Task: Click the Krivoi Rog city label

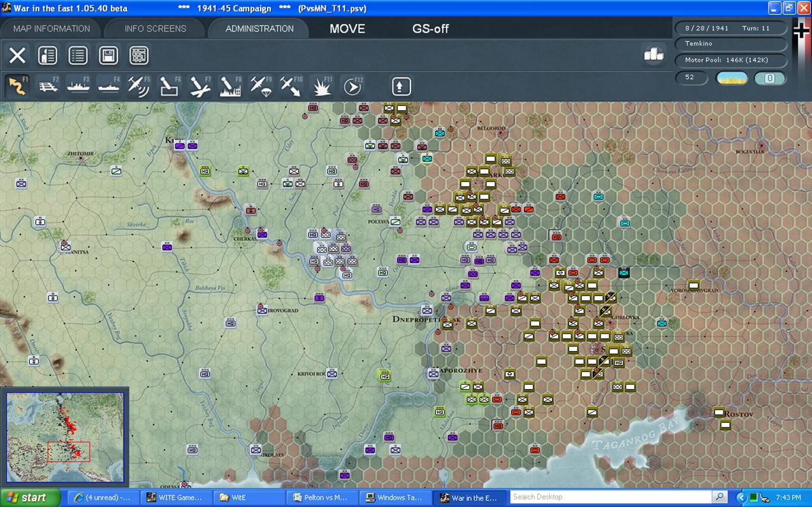Action: point(312,374)
